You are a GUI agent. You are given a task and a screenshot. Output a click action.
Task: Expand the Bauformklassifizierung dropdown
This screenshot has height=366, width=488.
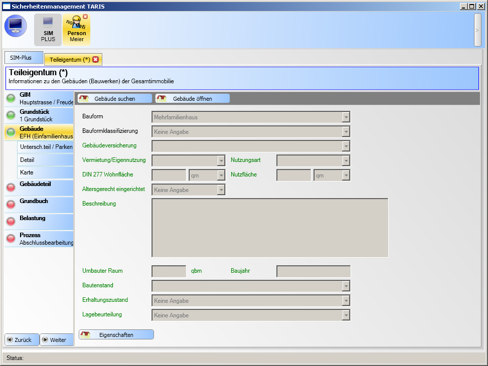(346, 132)
